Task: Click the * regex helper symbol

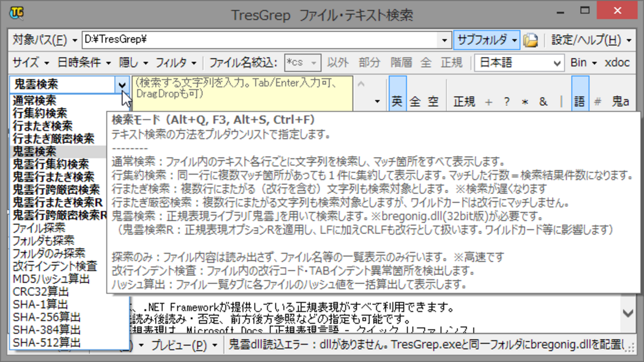Action: tap(525, 102)
